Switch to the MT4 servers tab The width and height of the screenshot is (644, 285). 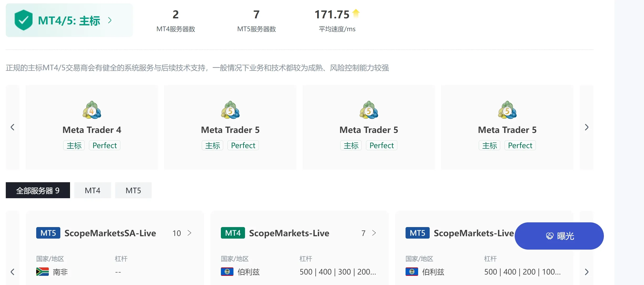pyautogui.click(x=93, y=190)
